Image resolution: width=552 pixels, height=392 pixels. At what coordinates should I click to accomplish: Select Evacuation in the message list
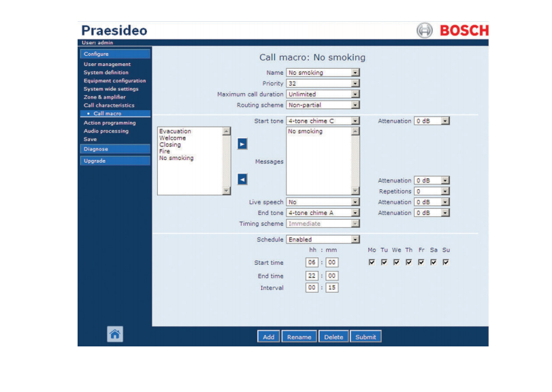coord(175,131)
